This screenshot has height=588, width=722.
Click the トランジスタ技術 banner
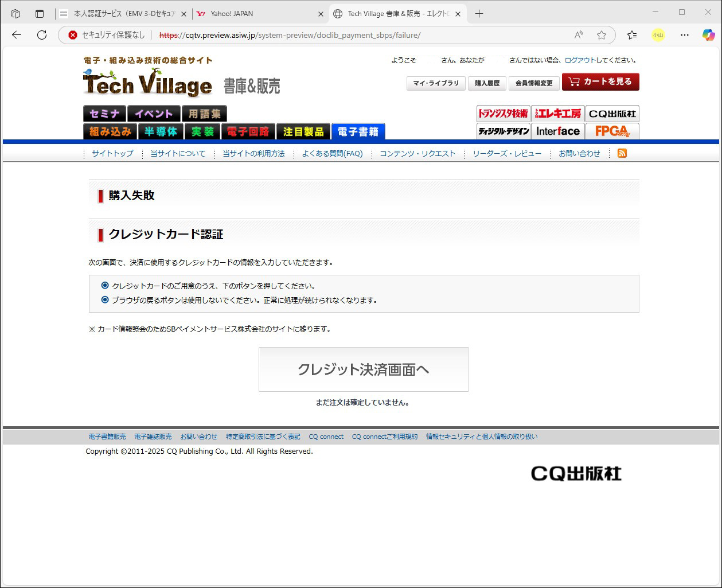(503, 114)
